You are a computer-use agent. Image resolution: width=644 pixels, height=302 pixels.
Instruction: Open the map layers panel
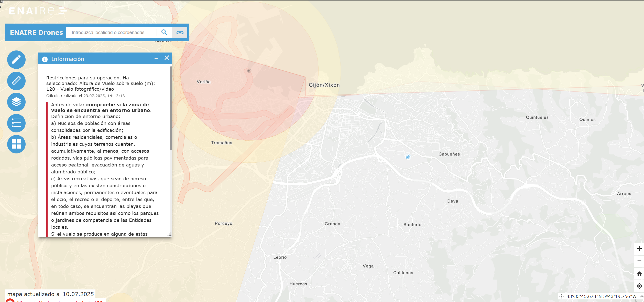point(16,102)
